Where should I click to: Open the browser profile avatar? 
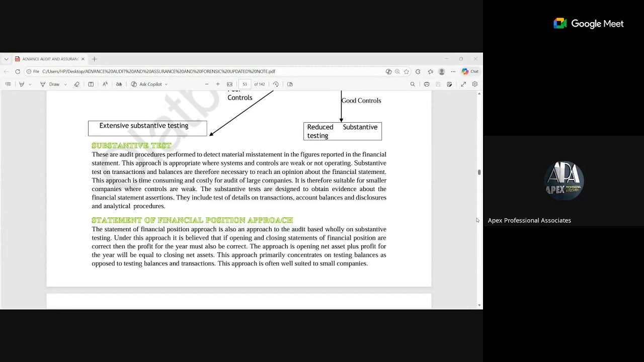[442, 71]
